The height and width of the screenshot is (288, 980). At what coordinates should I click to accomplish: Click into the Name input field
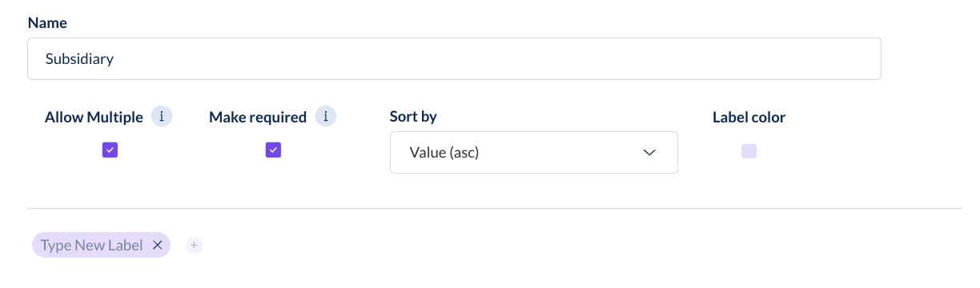click(454, 58)
